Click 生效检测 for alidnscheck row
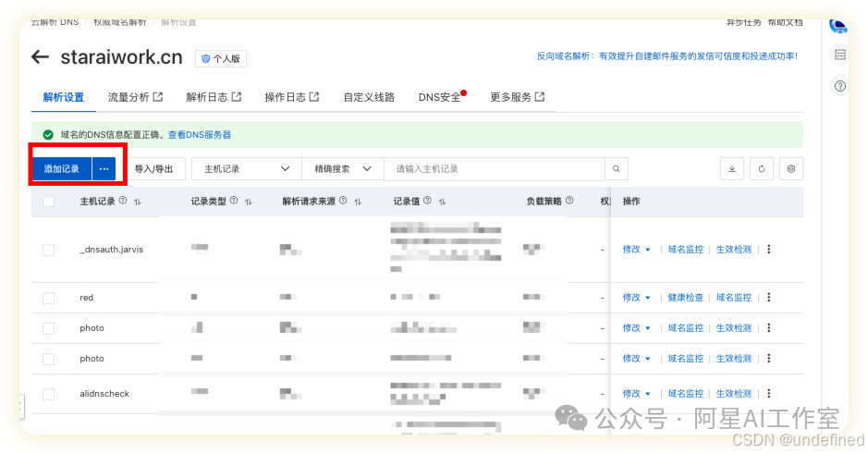Viewport: 868px width, 454px height. pos(733,394)
